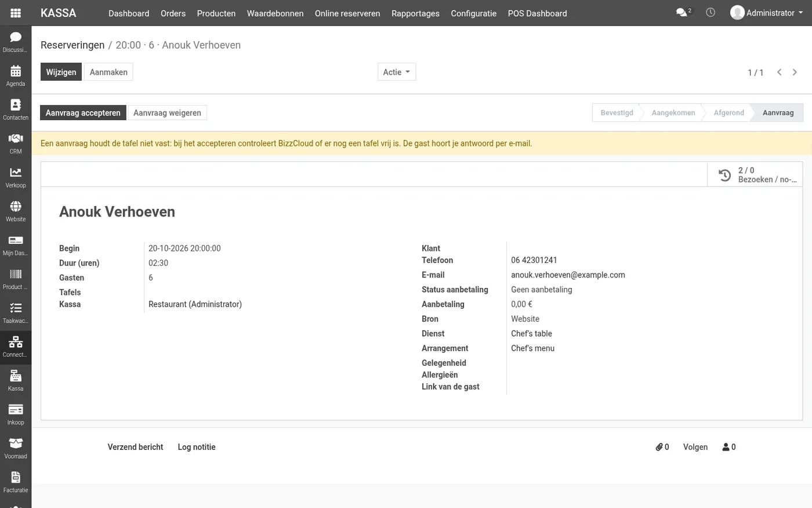
Task: Open the Dashboard menu
Action: click(129, 13)
